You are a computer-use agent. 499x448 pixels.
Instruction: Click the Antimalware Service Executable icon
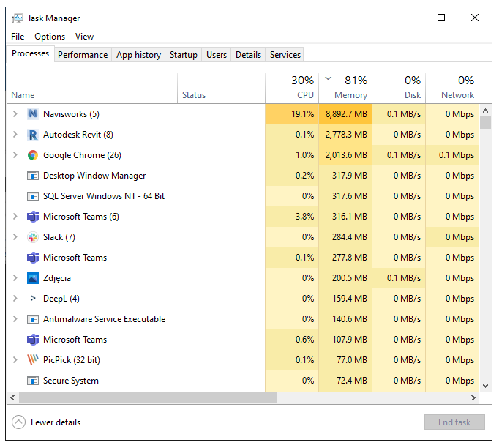coord(33,319)
